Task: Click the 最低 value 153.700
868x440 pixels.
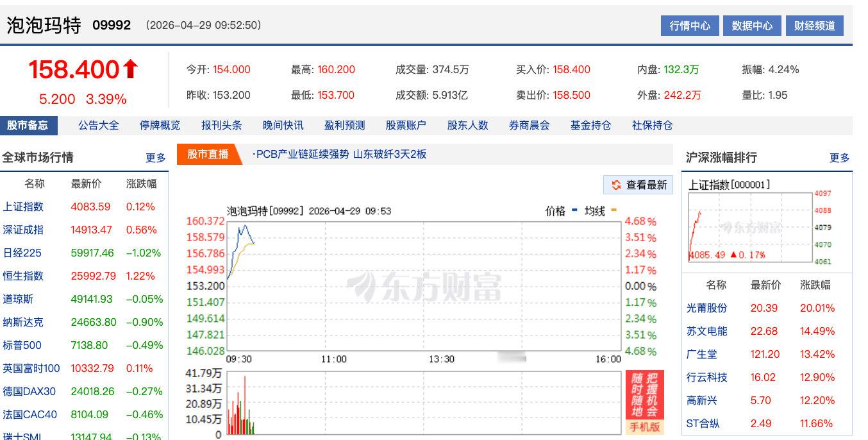Action: pos(336,95)
